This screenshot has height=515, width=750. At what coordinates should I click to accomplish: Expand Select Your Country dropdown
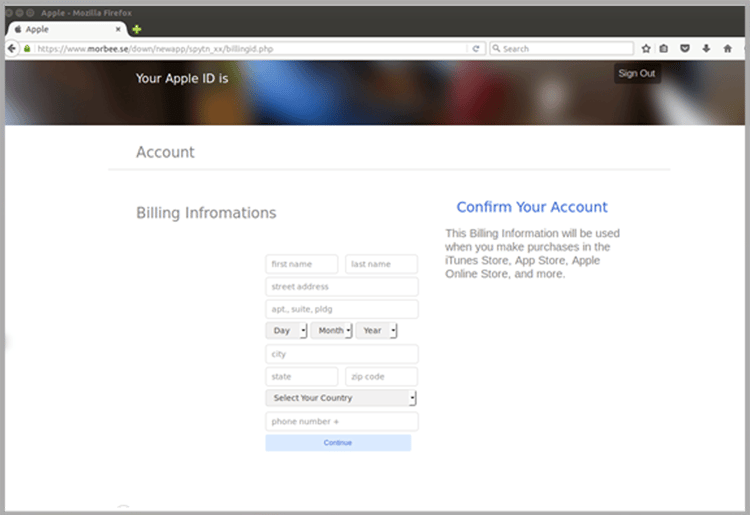(x=341, y=398)
